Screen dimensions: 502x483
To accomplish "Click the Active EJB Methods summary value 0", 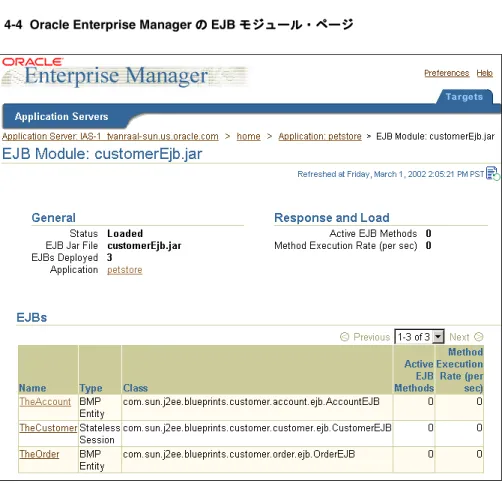I will click(x=429, y=233).
